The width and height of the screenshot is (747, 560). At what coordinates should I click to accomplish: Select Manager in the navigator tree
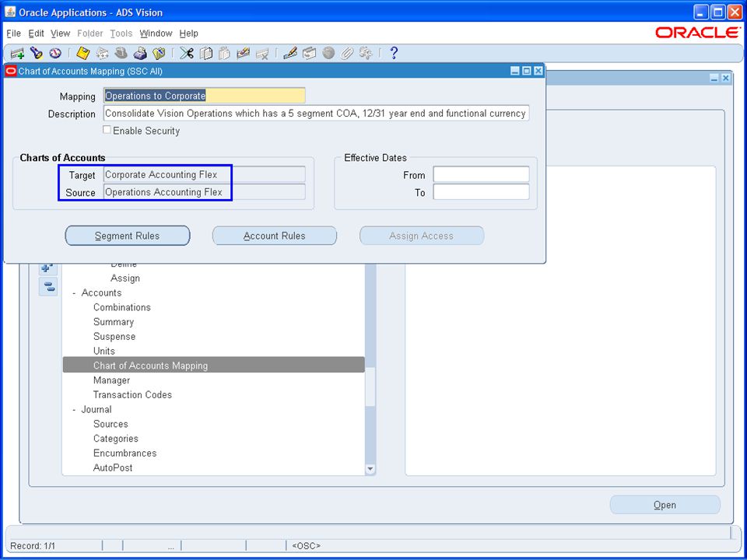[x=111, y=380]
